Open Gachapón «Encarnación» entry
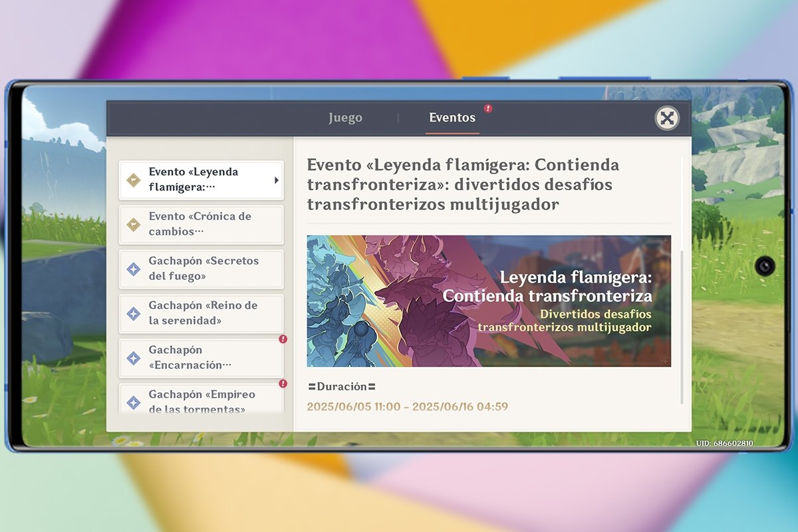This screenshot has height=532, width=798. coord(201,358)
